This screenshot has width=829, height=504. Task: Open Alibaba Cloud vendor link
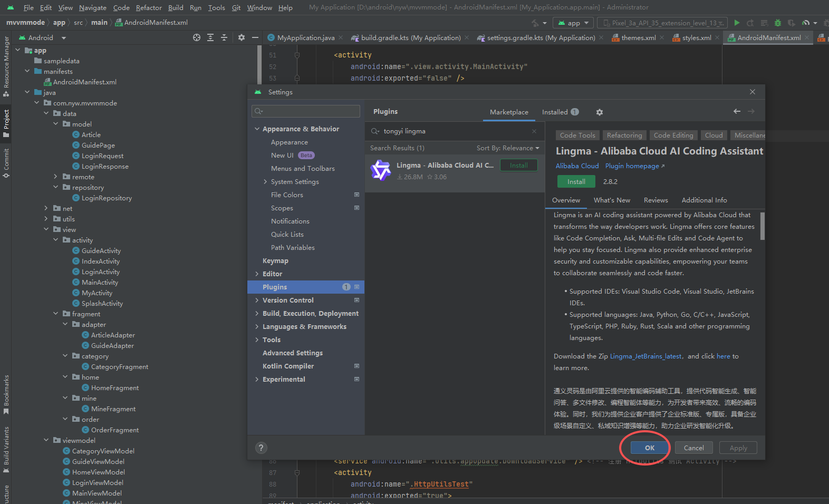(x=577, y=166)
